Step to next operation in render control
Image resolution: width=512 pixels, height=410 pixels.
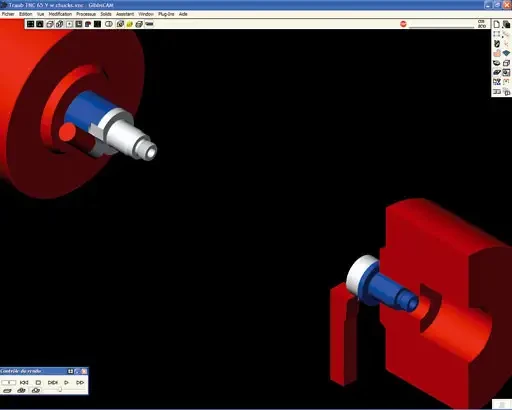click(x=53, y=382)
